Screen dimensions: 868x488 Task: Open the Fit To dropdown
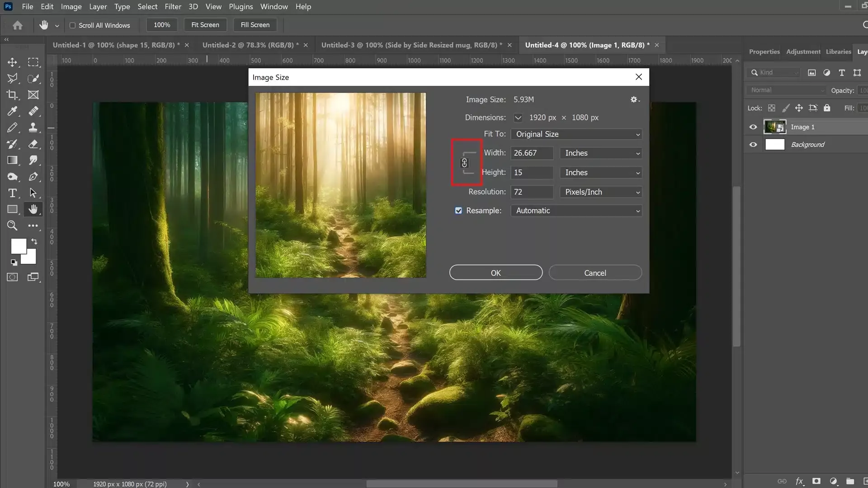tap(577, 134)
